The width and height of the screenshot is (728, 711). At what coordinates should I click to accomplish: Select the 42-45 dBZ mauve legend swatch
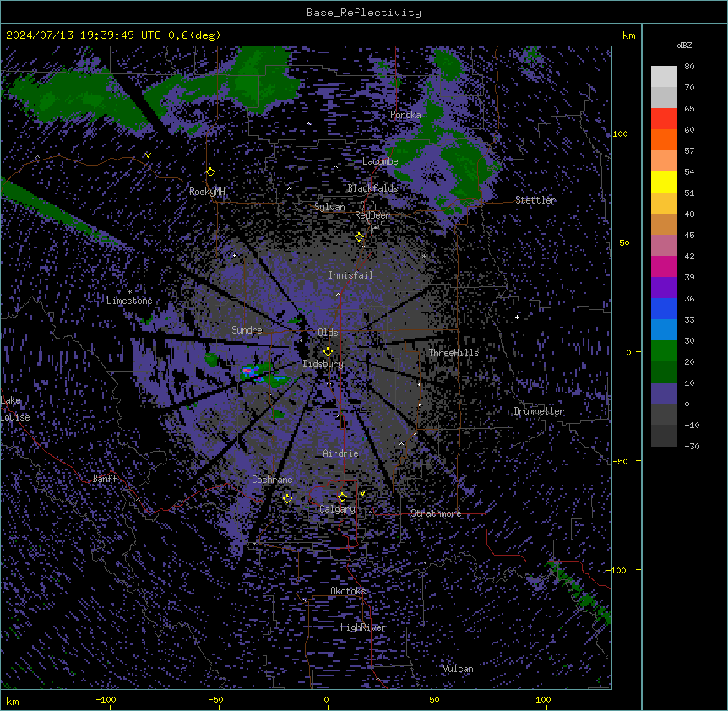click(x=664, y=246)
